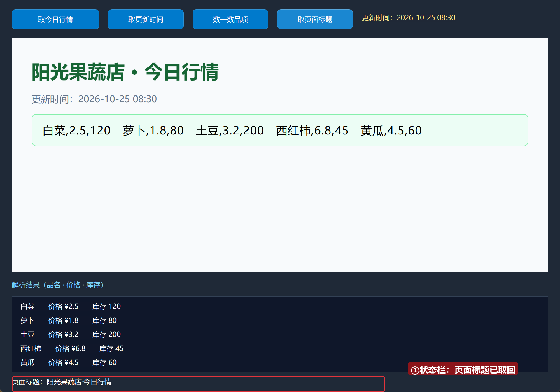Screen dimensions: 560x392
Task: Click 价格 ¥6.8 in the results
Action: [70, 349]
